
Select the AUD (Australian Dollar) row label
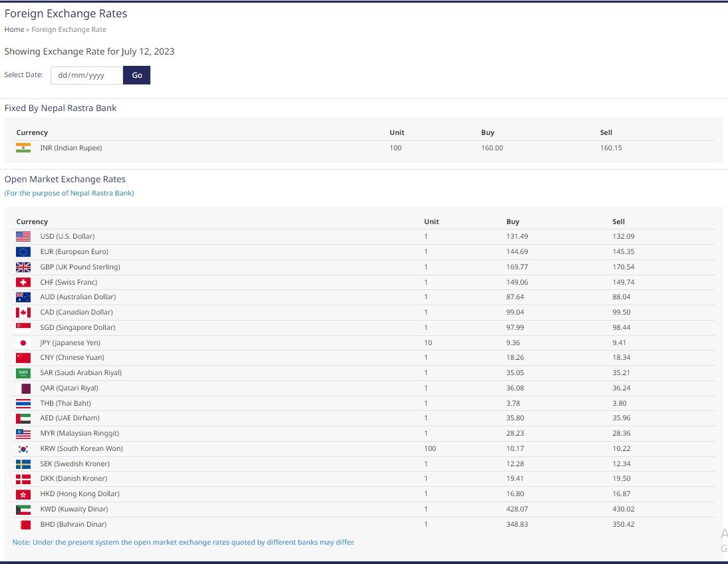coord(77,297)
